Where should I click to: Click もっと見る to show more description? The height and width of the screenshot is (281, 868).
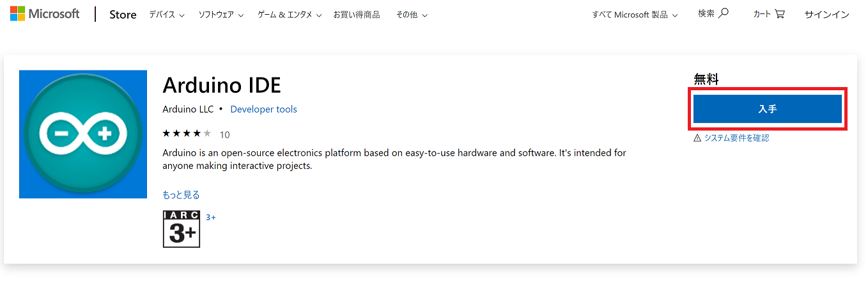(x=181, y=195)
